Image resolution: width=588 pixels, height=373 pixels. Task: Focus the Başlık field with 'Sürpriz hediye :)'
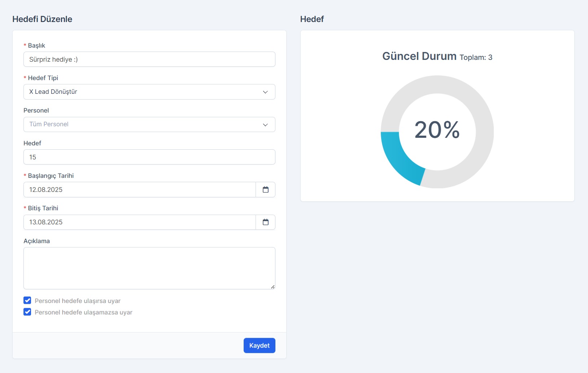coord(149,60)
